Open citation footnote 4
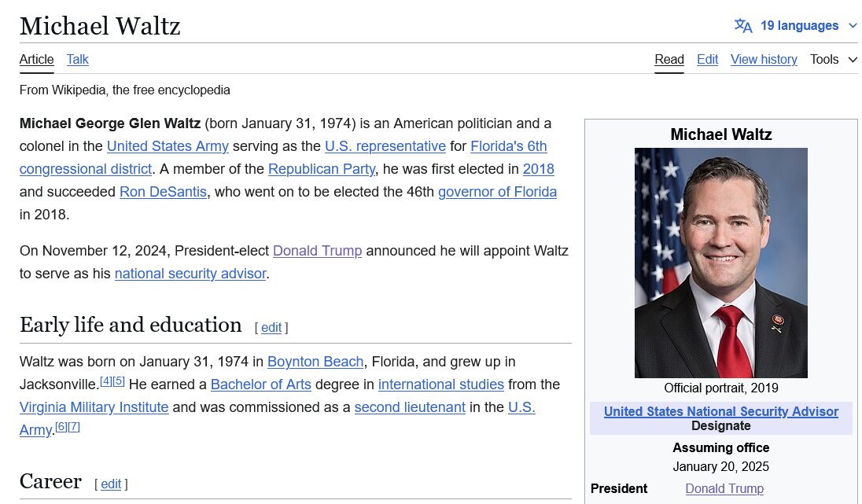862x504 pixels. pos(105,381)
